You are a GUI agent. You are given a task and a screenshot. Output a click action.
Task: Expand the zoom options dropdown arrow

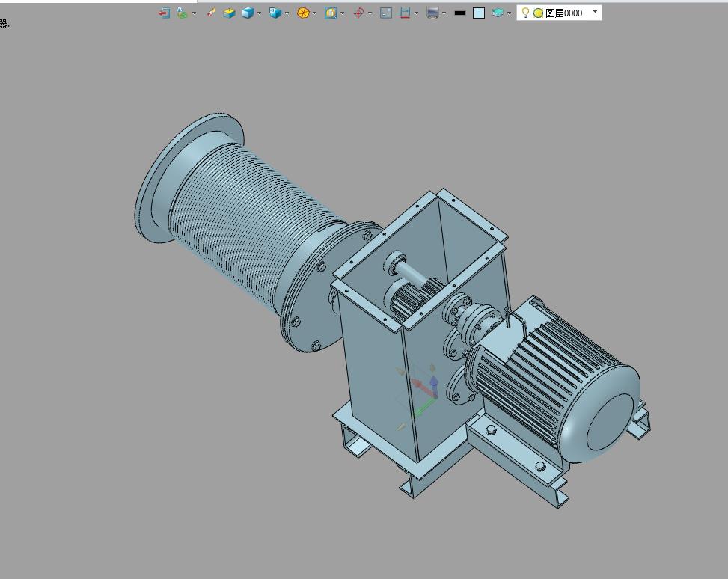click(x=342, y=13)
